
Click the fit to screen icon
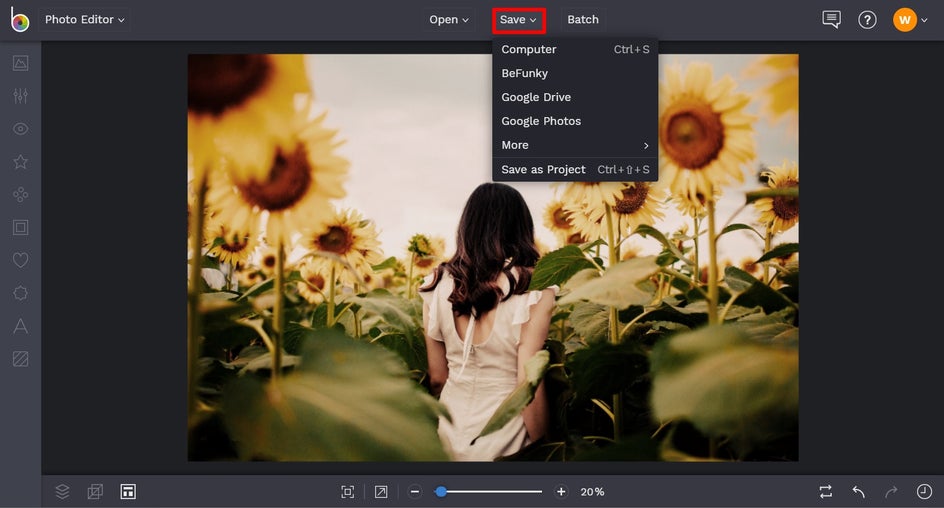pyautogui.click(x=347, y=492)
